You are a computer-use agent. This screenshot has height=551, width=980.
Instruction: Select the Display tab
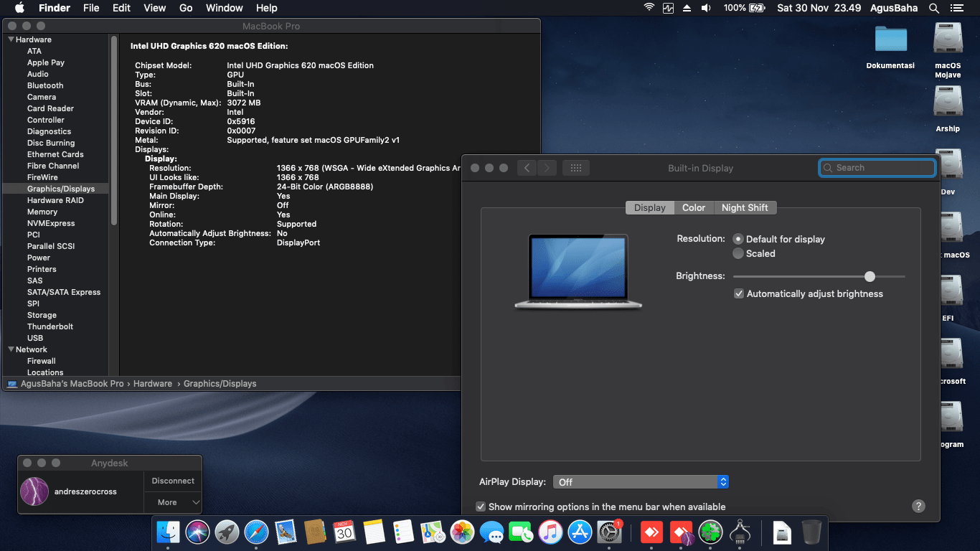coord(650,207)
